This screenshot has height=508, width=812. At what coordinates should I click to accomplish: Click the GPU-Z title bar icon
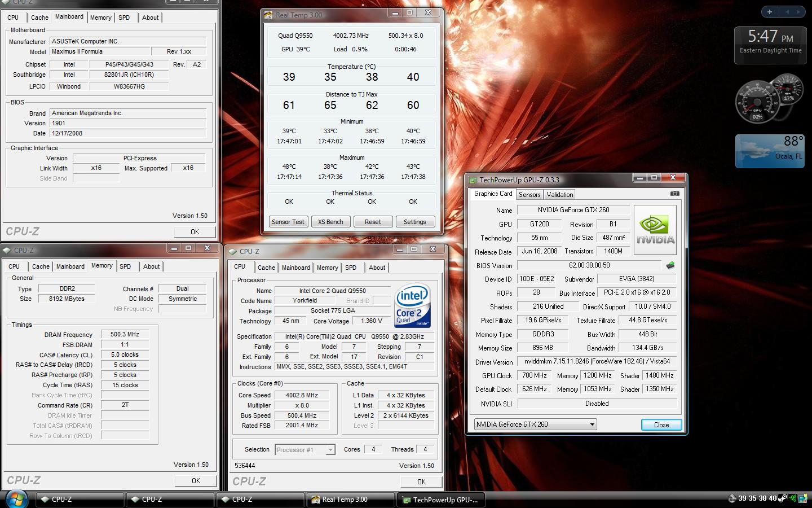click(473, 180)
